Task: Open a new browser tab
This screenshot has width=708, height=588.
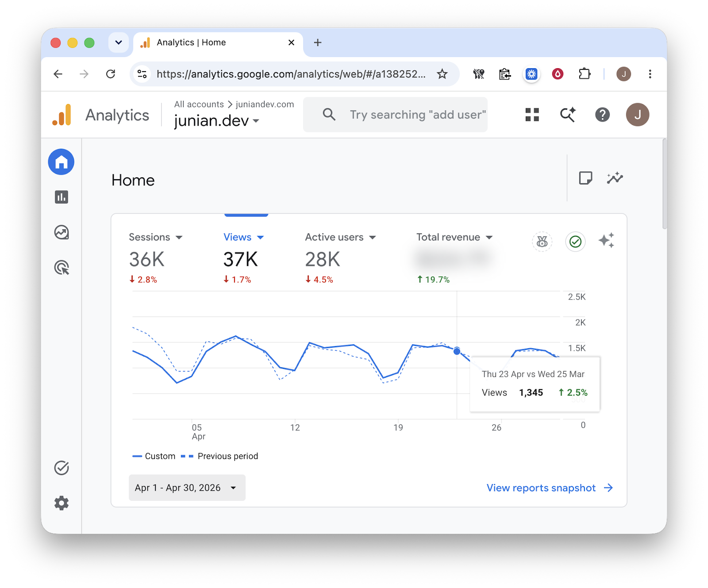Action: (318, 42)
